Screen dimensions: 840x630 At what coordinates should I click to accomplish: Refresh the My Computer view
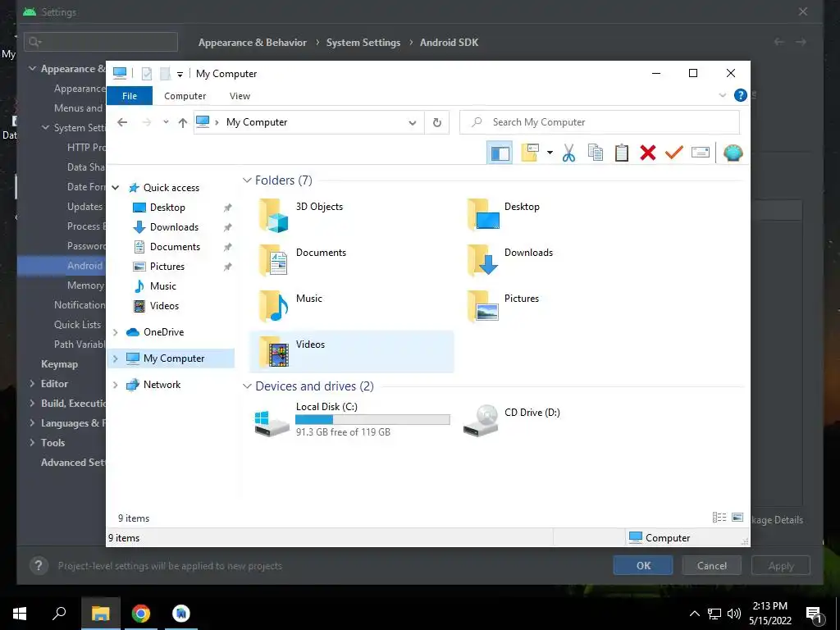[x=437, y=123]
